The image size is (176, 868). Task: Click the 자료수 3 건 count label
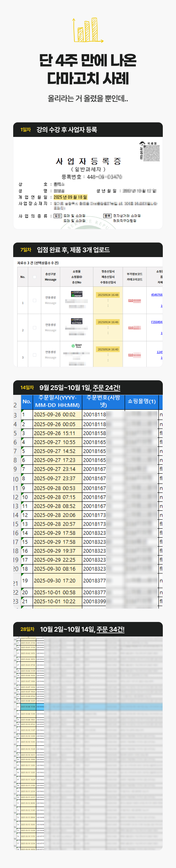(38, 263)
